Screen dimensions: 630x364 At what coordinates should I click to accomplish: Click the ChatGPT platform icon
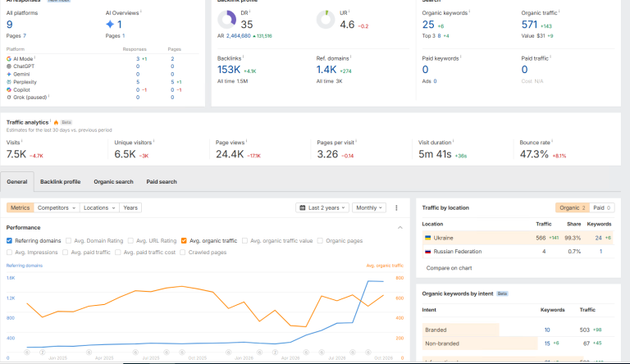click(x=9, y=66)
